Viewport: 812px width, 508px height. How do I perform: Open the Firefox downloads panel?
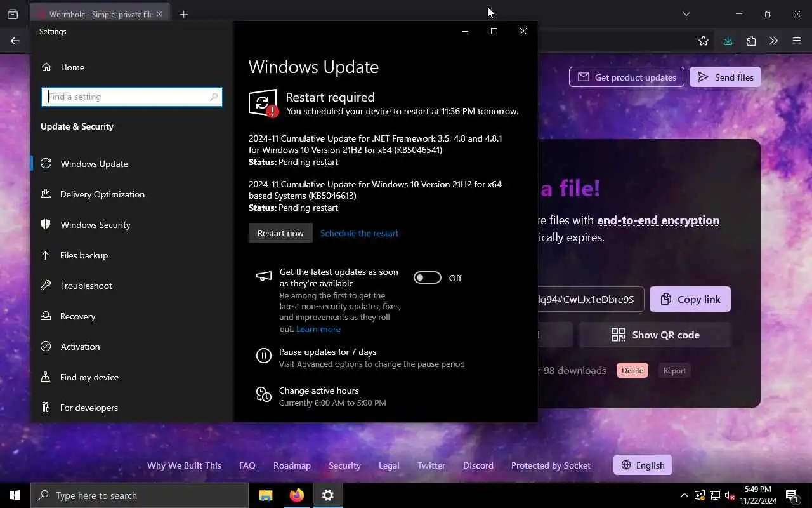728,41
